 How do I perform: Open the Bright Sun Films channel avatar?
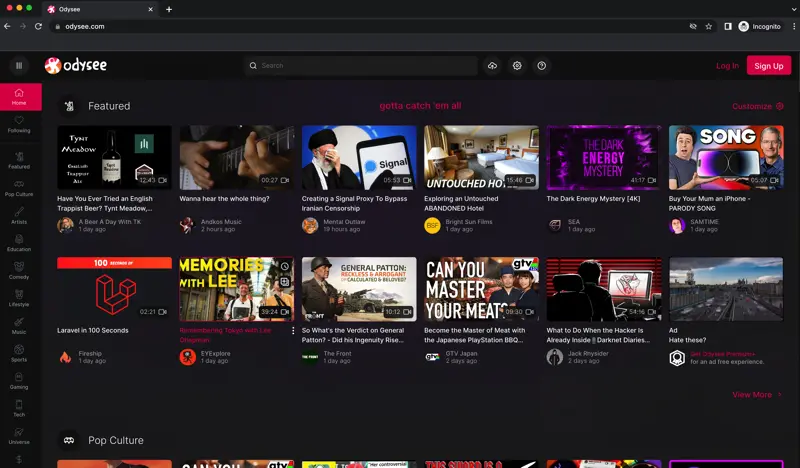(432, 225)
